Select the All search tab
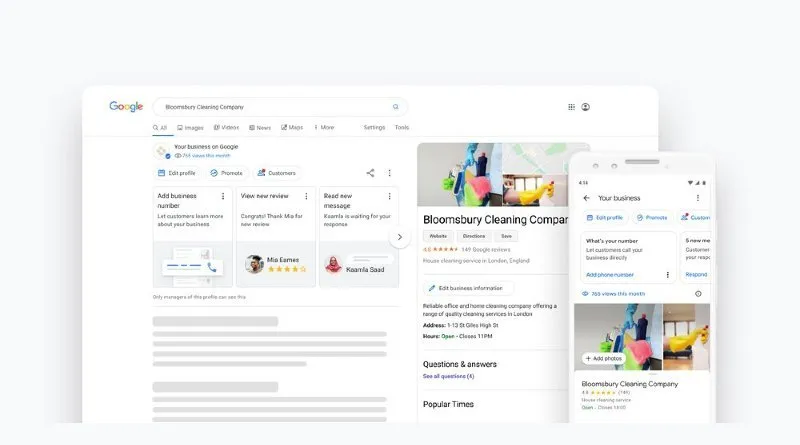 pos(160,128)
